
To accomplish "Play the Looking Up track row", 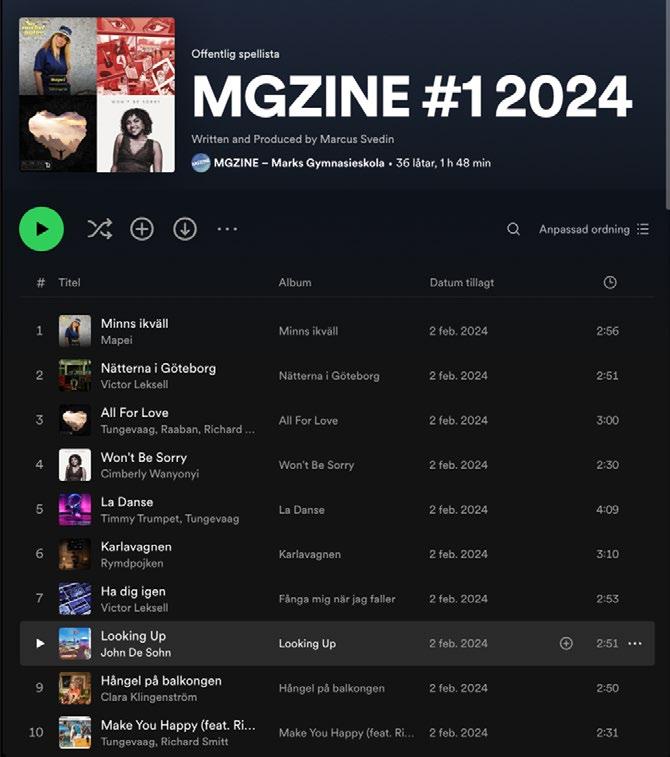I will tap(41, 643).
